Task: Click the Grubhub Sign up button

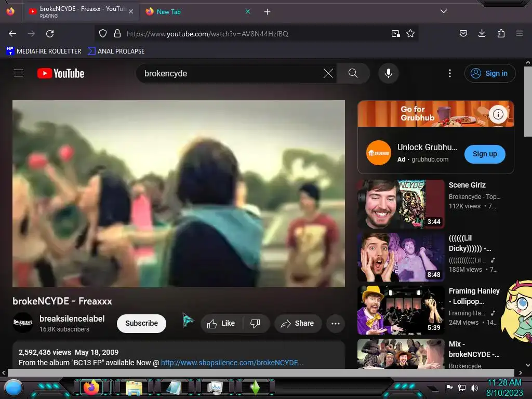Action: pyautogui.click(x=485, y=154)
